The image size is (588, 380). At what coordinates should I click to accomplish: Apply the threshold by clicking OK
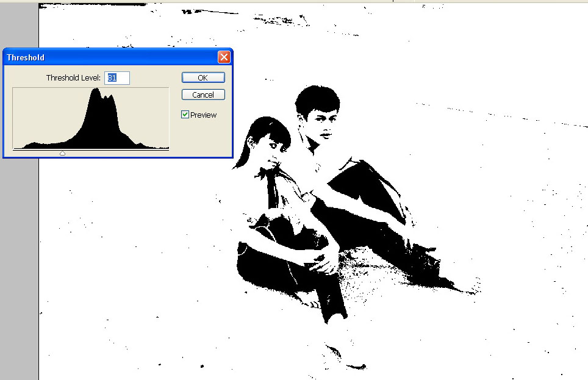pos(203,77)
